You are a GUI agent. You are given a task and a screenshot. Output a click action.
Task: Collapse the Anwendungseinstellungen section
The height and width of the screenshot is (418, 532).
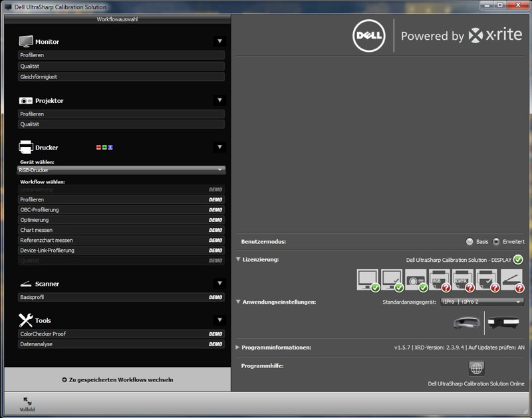[238, 302]
